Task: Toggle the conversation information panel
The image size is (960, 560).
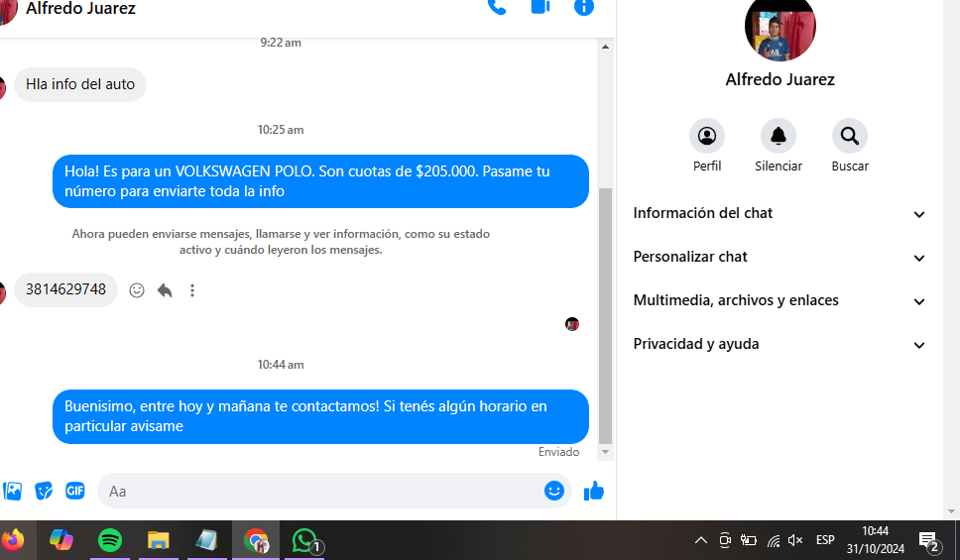Action: (x=584, y=7)
